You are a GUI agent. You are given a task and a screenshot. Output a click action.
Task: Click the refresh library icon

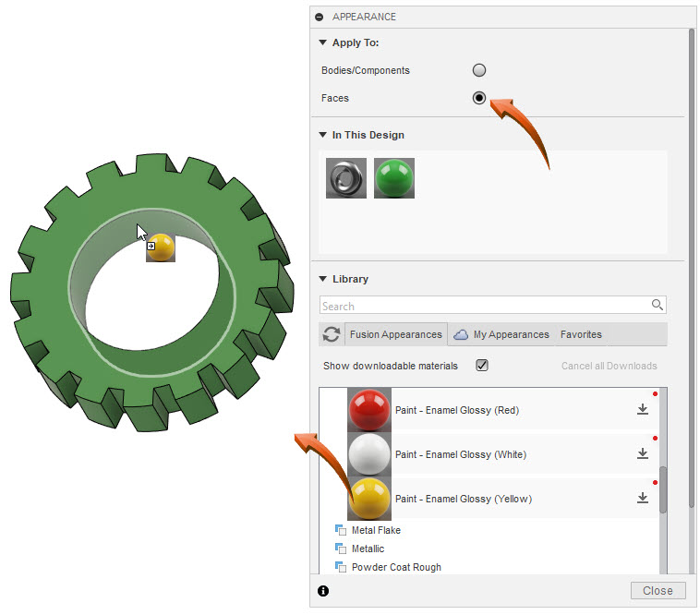point(331,334)
